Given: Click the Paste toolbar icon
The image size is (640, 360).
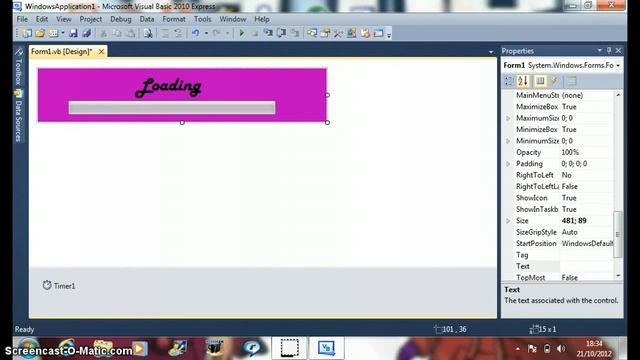Looking at the screenshot, I should coord(131,33).
